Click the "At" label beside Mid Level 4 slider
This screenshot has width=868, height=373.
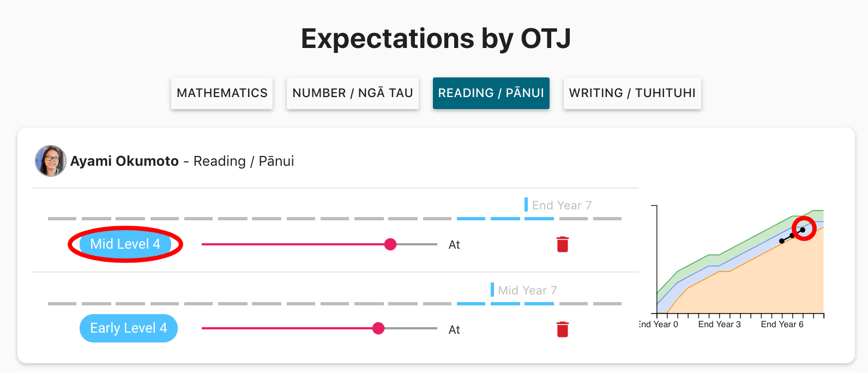(x=454, y=245)
